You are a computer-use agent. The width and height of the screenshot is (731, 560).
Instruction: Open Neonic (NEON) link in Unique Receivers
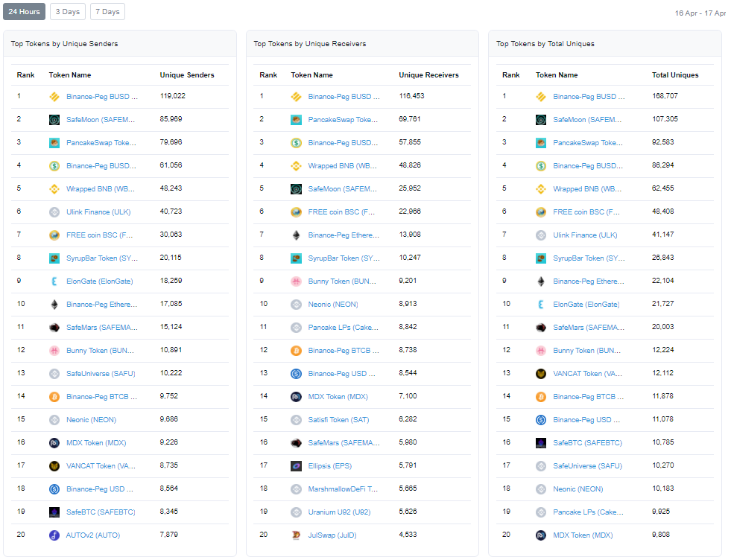(x=333, y=305)
